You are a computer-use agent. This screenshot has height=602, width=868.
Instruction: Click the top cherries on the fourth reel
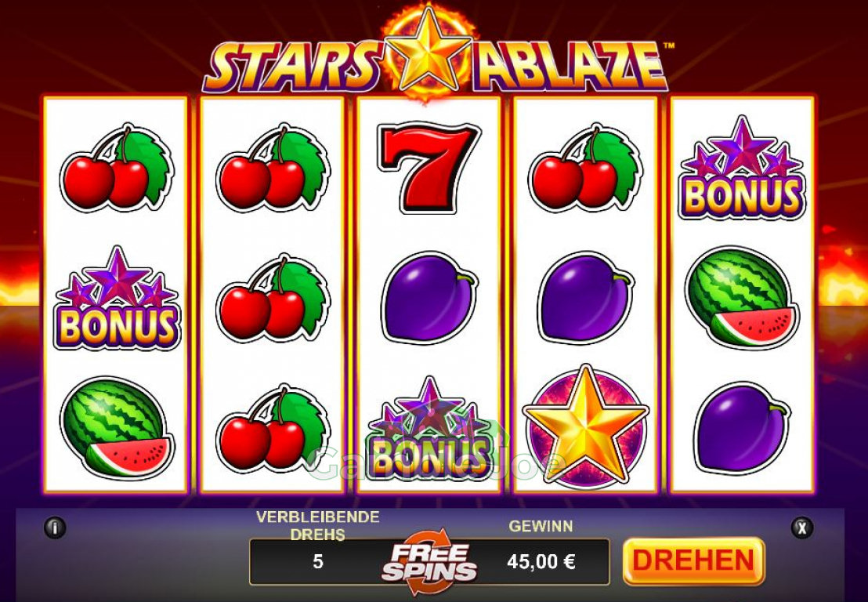pyautogui.click(x=585, y=168)
